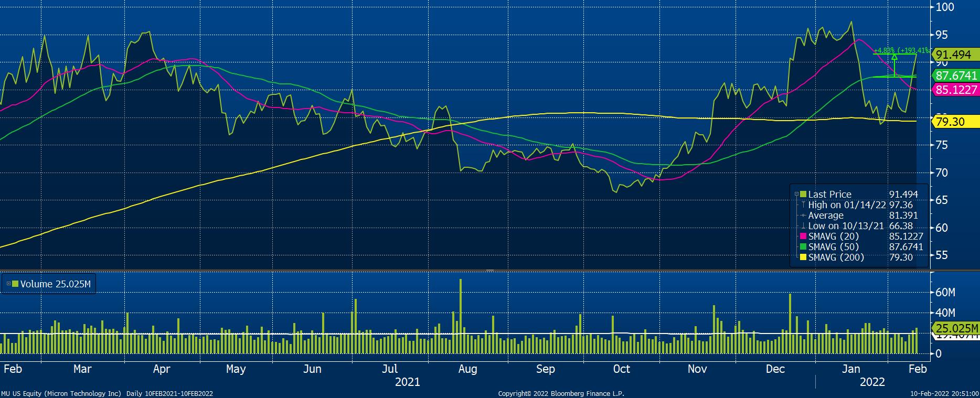Click the 25.025M volume axis tag
This screenshot has width=980, height=398.
coord(955,328)
